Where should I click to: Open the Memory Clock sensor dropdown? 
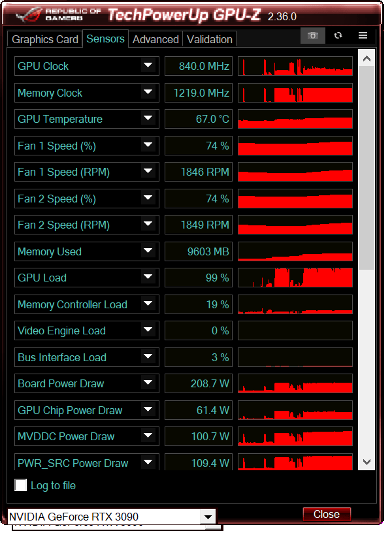(148, 92)
